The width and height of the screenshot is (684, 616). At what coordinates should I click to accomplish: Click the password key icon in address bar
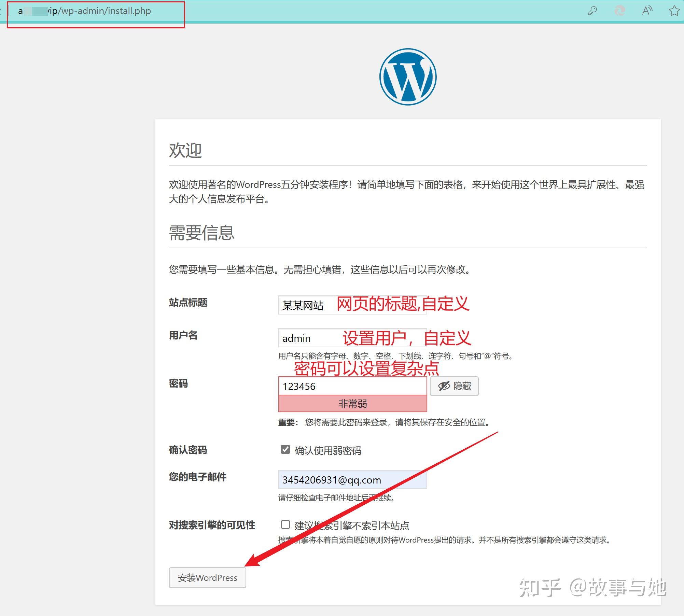(x=592, y=11)
